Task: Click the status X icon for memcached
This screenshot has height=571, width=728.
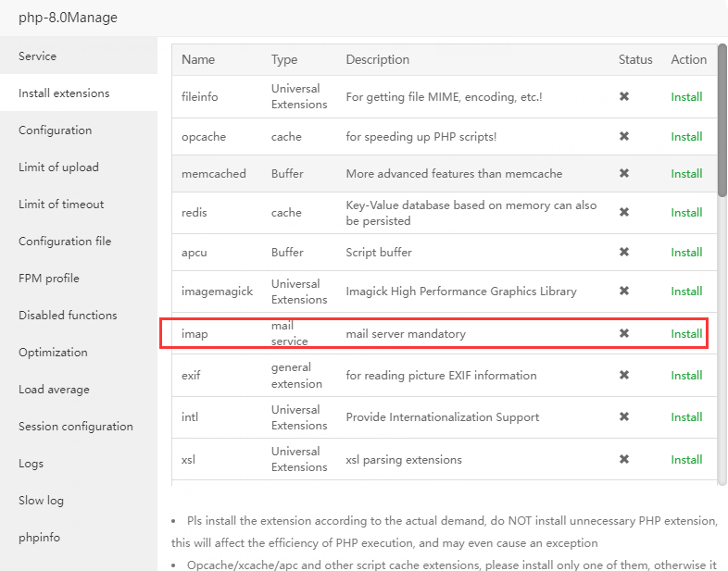Action: point(624,173)
